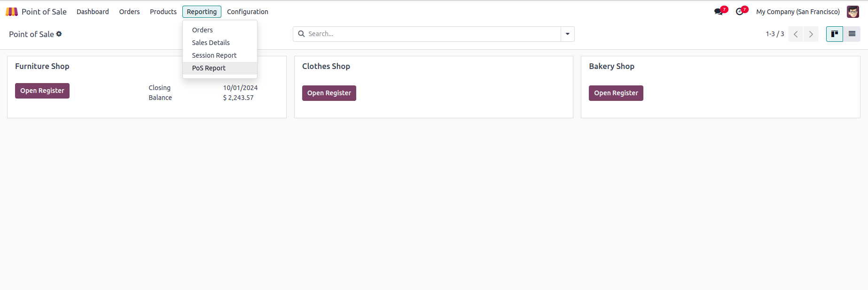Image resolution: width=868 pixels, height=290 pixels.
Task: Click into the Search input field
Action: point(432,34)
